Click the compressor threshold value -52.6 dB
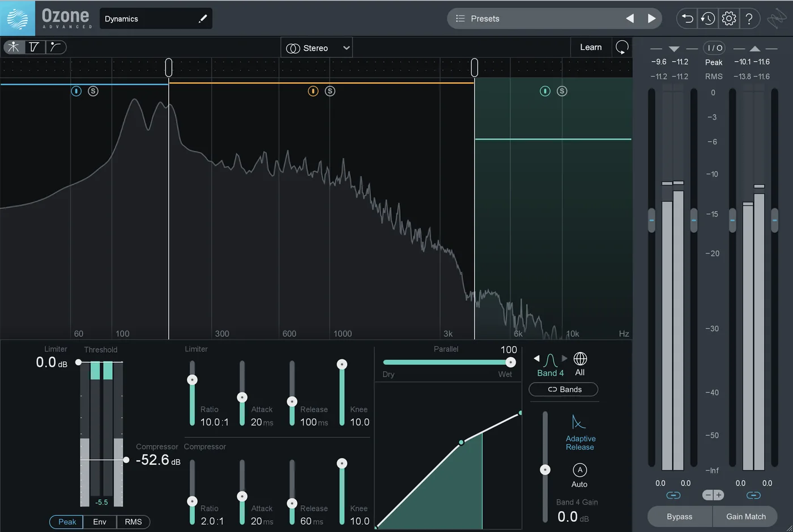Screen dimensions: 793x532 (x=158, y=460)
